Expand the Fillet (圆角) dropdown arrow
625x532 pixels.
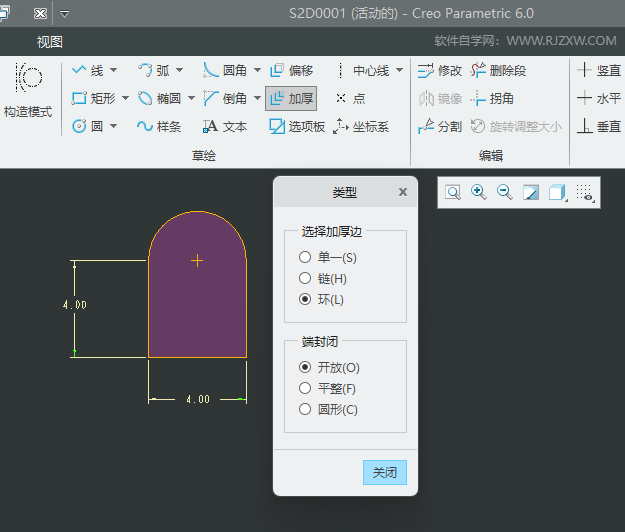257,71
